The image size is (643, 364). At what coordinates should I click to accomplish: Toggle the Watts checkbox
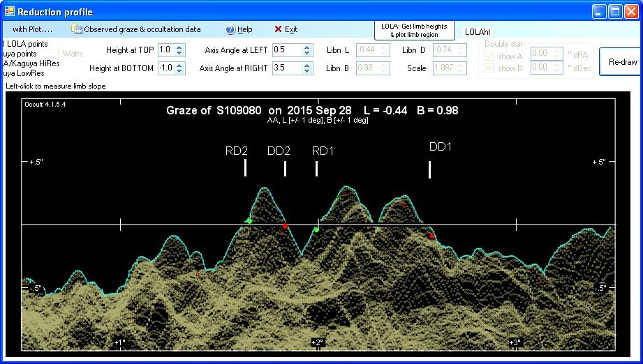[54, 53]
